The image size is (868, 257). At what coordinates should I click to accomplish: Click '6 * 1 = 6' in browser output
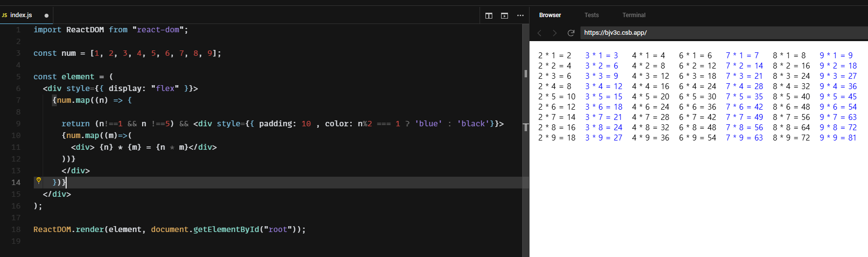pos(696,56)
